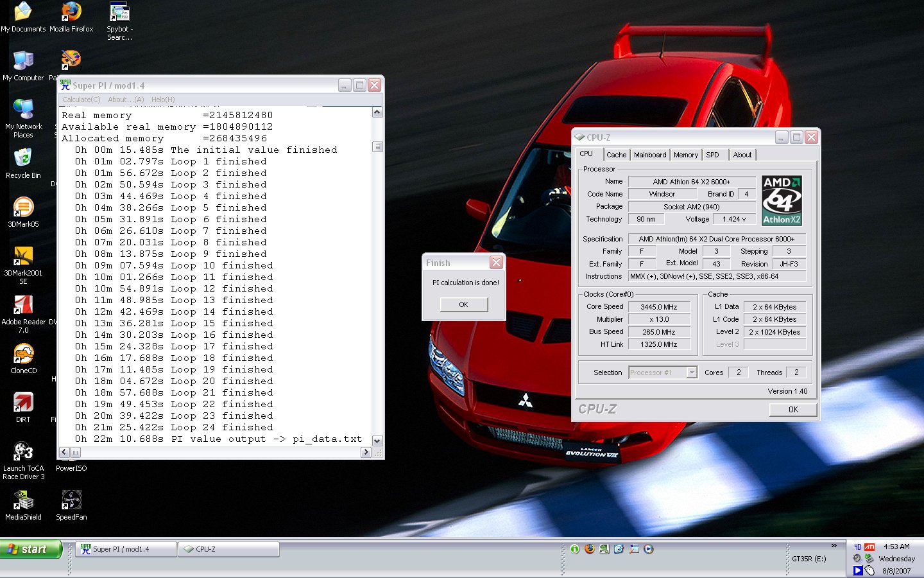Click Super PI horizontal scrollbar right arrow
924x578 pixels.
coord(366,452)
